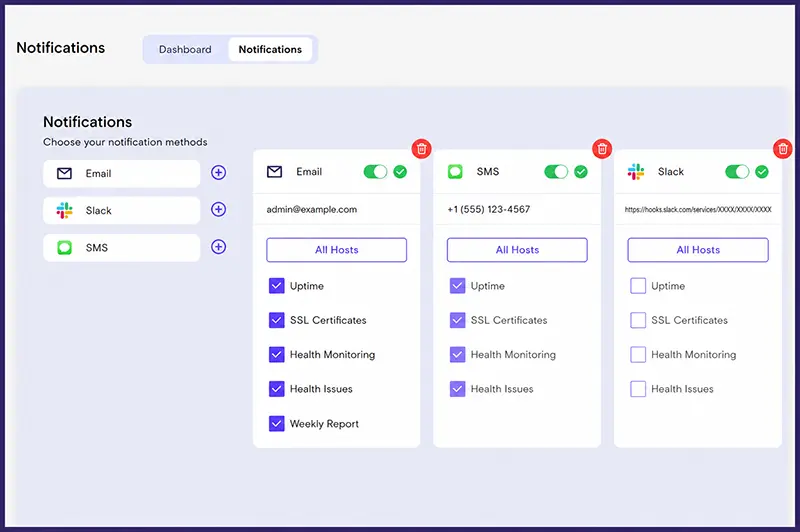800x532 pixels.
Task: Select the Slack method row
Action: click(121, 210)
